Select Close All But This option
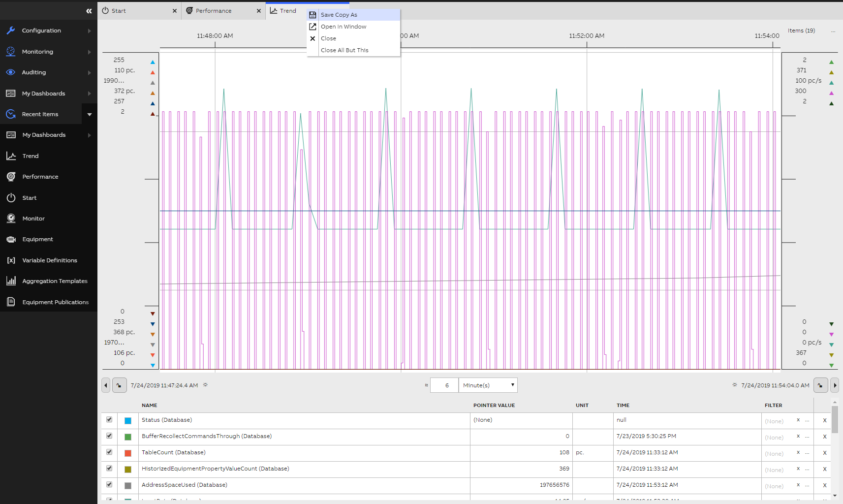 (x=344, y=50)
